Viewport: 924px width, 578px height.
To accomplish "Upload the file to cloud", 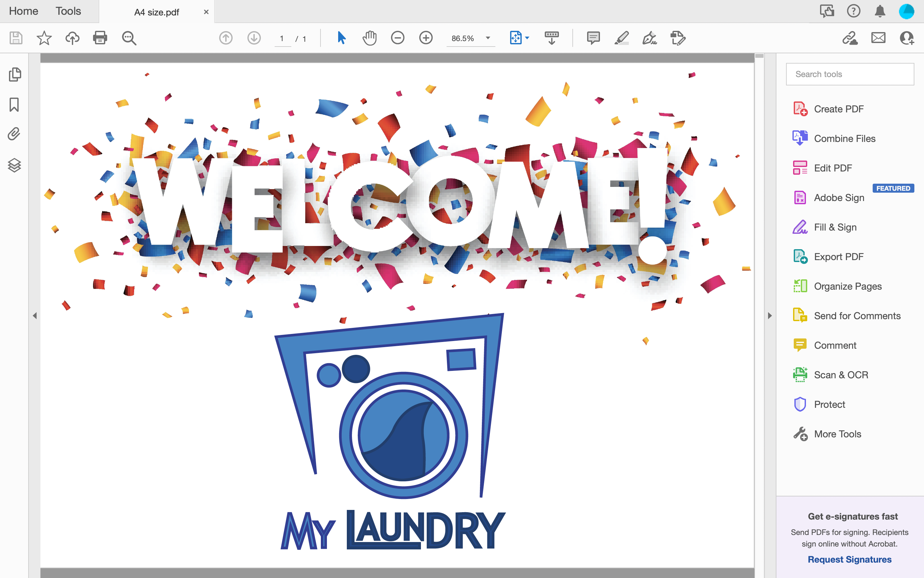I will click(x=72, y=38).
